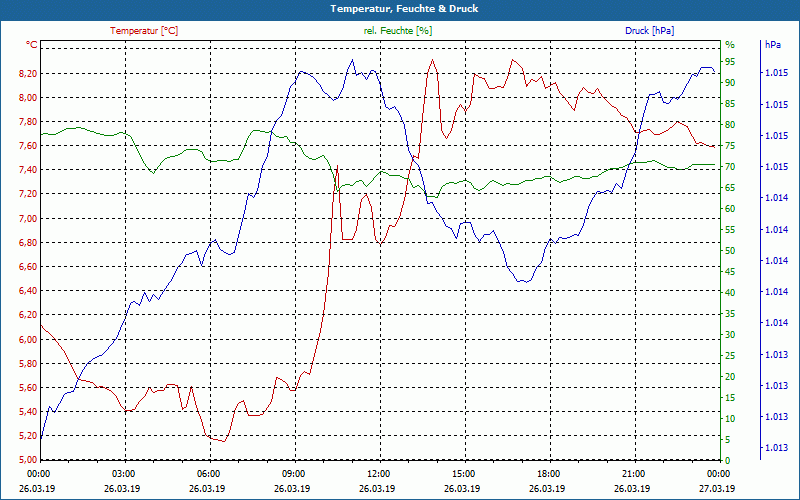Click the chart title Temperatur, Feuchte & Druck
The image size is (800, 500).
(404, 9)
